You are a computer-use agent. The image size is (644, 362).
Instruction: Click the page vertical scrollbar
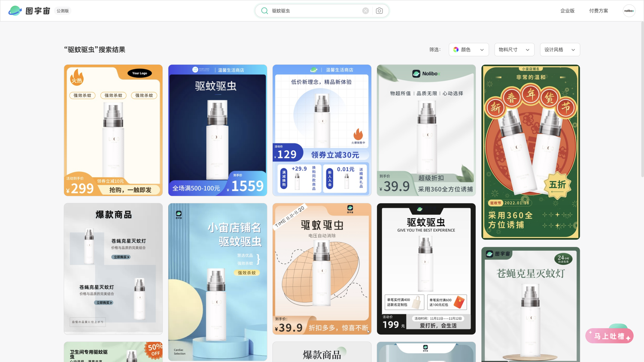tap(642, 99)
